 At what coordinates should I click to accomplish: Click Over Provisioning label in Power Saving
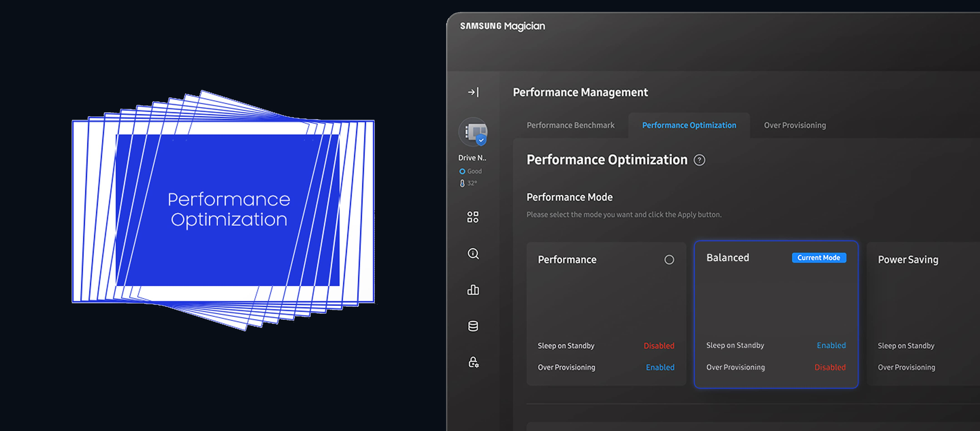click(906, 367)
